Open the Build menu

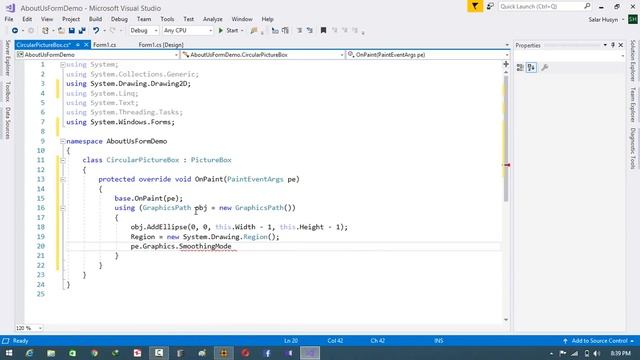(x=95, y=19)
